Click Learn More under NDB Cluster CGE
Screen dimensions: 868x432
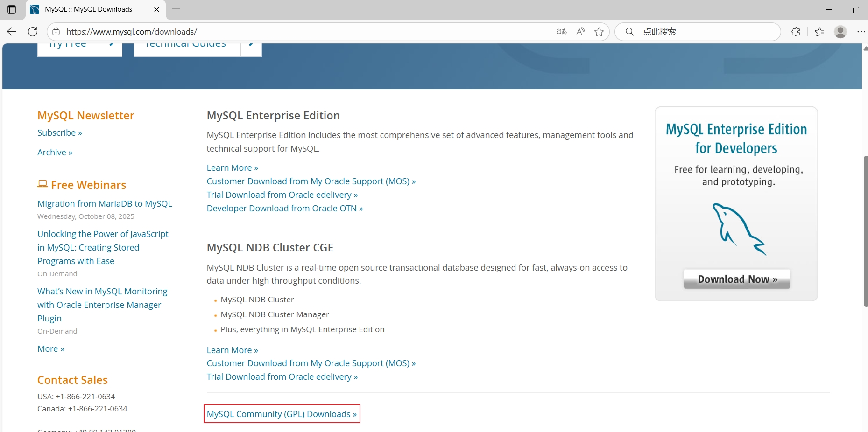(x=233, y=350)
